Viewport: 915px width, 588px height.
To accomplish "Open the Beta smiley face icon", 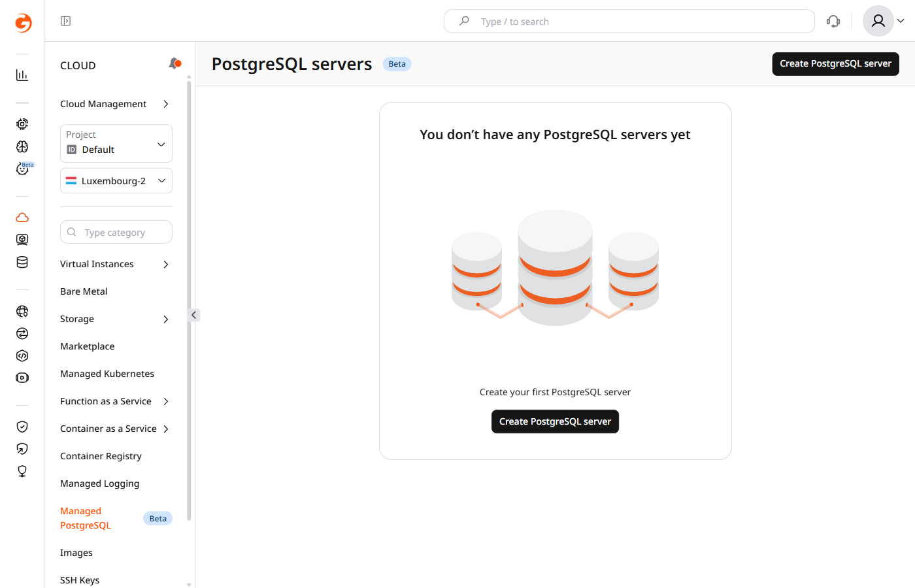I will (x=24, y=169).
